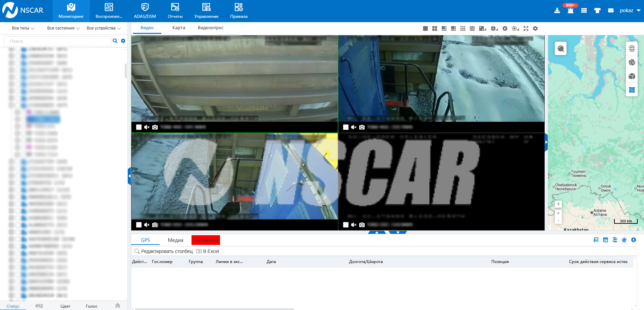
Task: Change skin theme via the t-shirt icon
Action: pyautogui.click(x=597, y=11)
